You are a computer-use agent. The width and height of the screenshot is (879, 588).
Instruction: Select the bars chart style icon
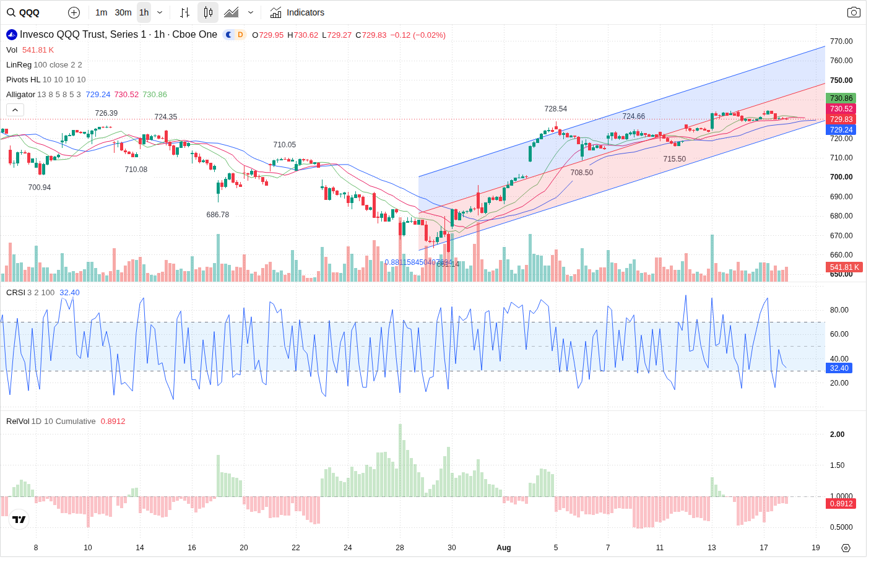(x=184, y=12)
